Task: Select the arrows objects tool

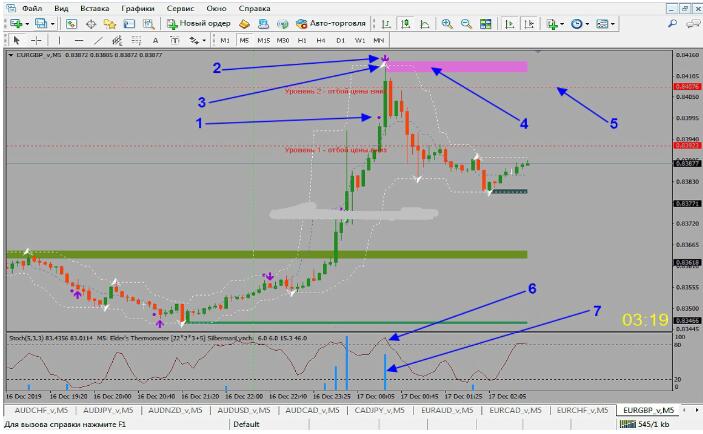Action: [x=194, y=40]
